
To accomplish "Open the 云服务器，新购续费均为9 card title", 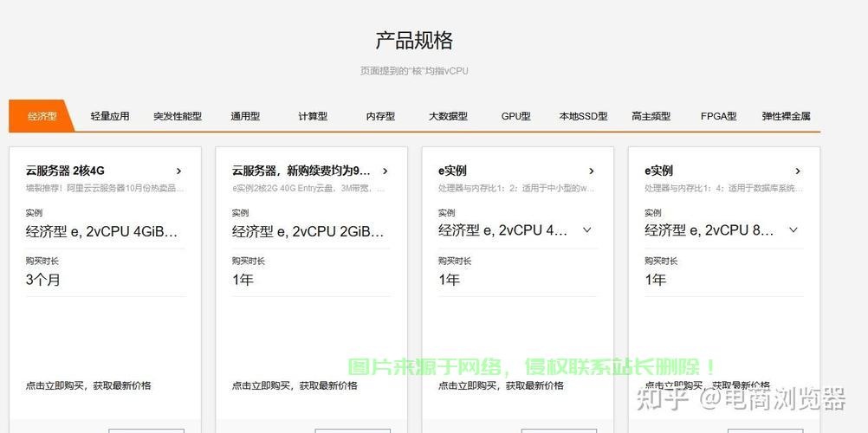I will (301, 171).
